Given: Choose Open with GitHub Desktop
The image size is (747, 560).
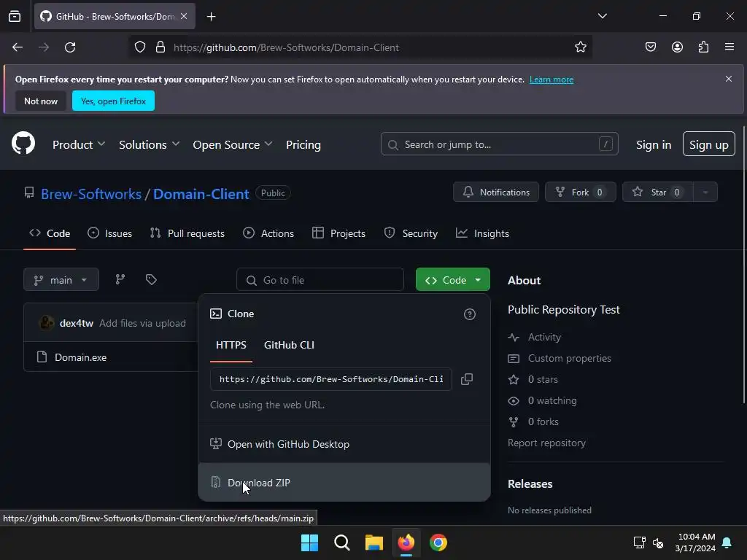Looking at the screenshot, I should click(x=344, y=444).
